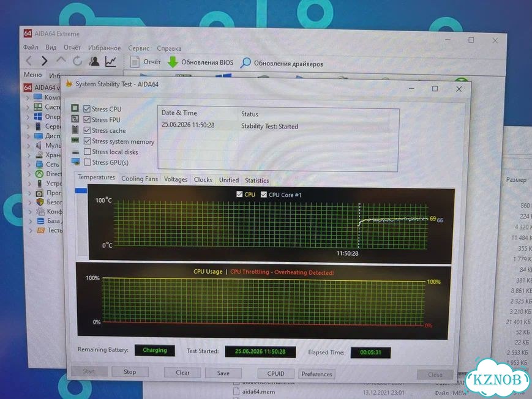The width and height of the screenshot is (532, 399).
Task: Open the user profile icon in toolbar
Action: pos(94,61)
